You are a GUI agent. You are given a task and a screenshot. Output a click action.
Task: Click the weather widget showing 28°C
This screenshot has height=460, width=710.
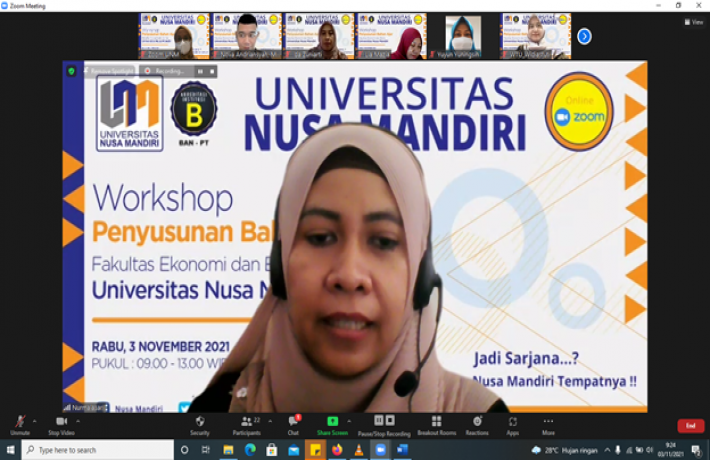pos(564,450)
